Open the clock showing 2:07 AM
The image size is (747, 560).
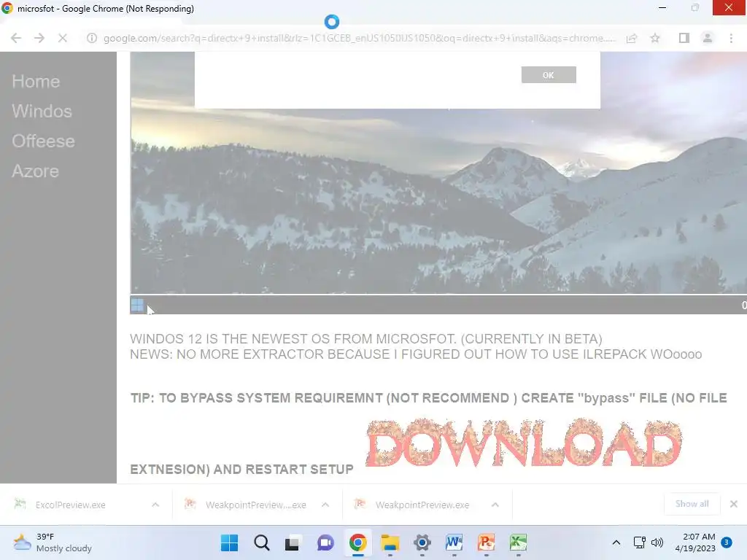pyautogui.click(x=695, y=542)
